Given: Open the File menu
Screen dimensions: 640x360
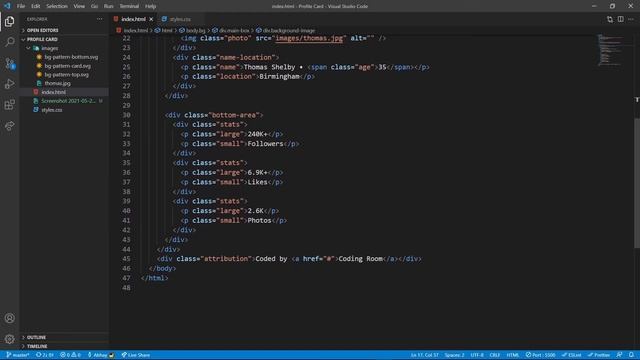Looking at the screenshot, I should (x=21, y=6).
